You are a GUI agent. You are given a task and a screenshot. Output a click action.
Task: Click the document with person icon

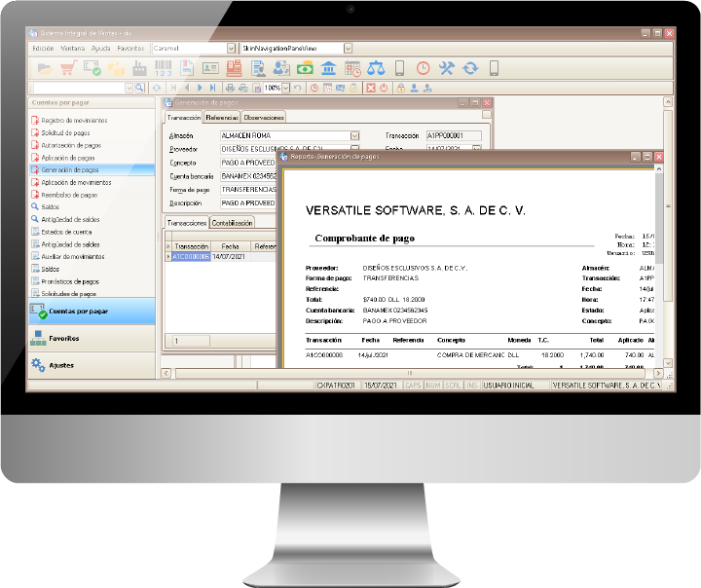tap(258, 68)
